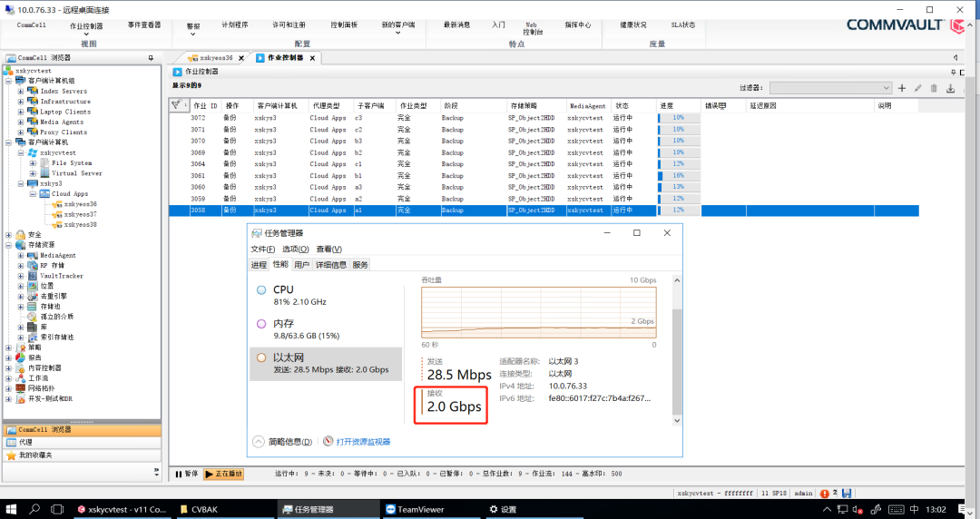980x519 pixels.
Task: Click the add filter plus icon
Action: (x=902, y=88)
